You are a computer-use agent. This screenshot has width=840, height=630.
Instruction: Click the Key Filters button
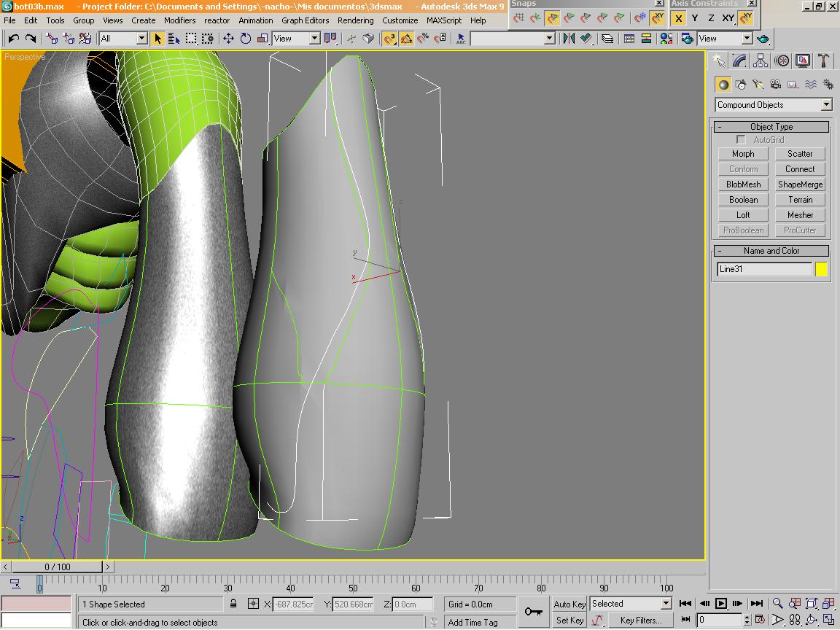tap(641, 621)
